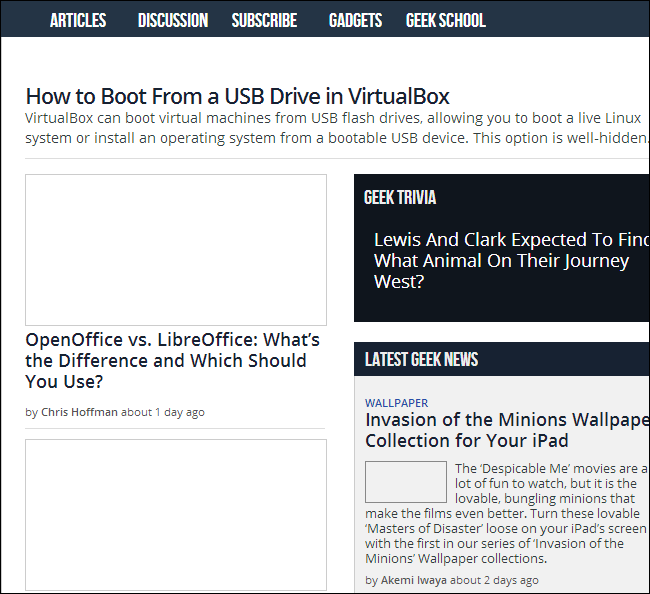Open the Latest Geek News heading
650x594 pixels.
pos(421,359)
